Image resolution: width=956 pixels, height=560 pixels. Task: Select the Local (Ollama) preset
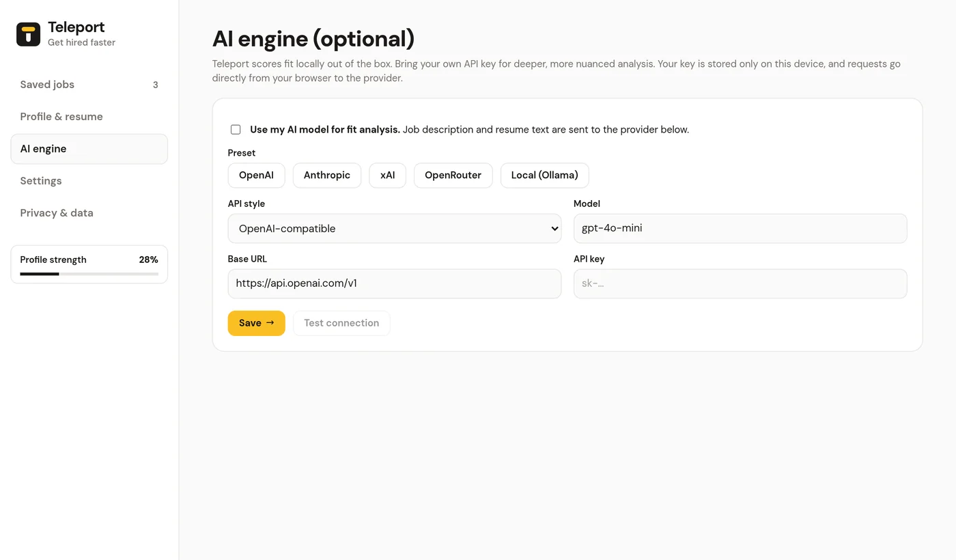[x=545, y=176]
